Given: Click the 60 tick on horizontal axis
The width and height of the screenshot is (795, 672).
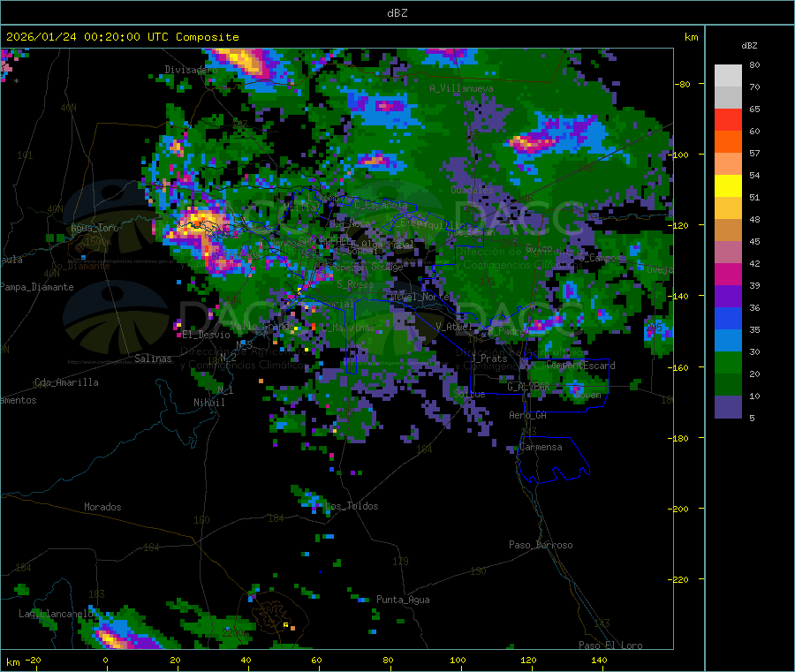Looking at the screenshot, I should pyautogui.click(x=316, y=661).
